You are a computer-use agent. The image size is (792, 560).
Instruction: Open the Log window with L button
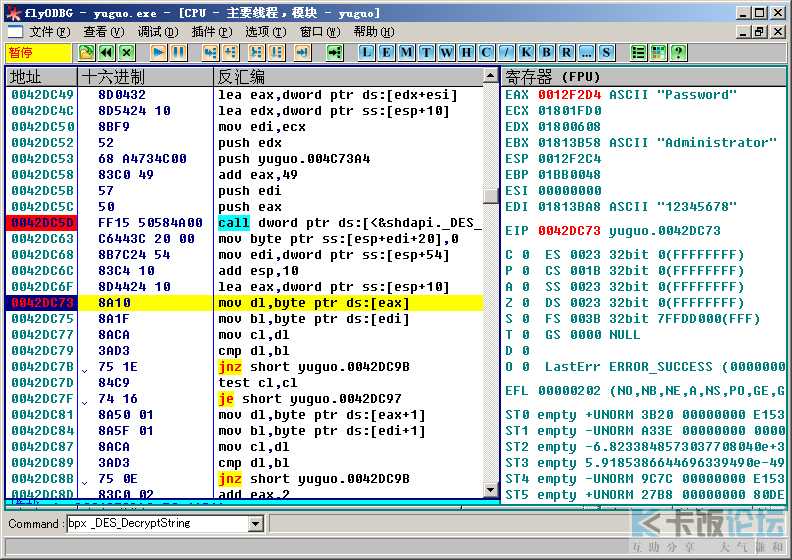366,53
